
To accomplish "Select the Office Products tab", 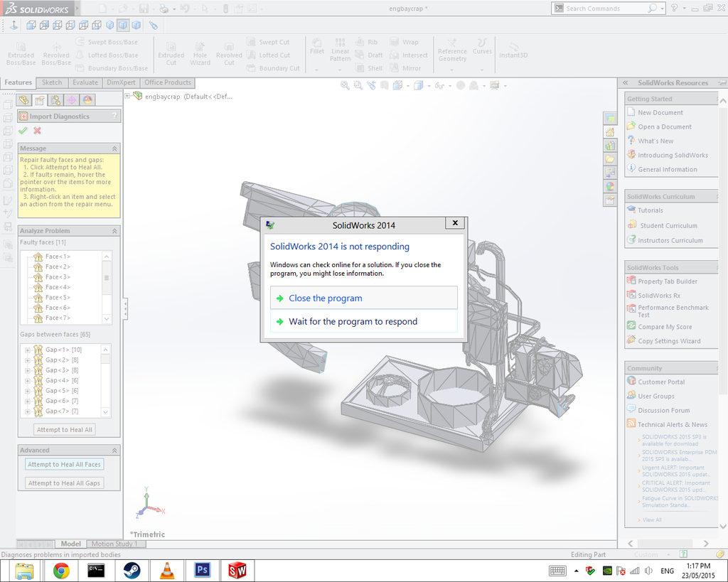I will point(168,82).
